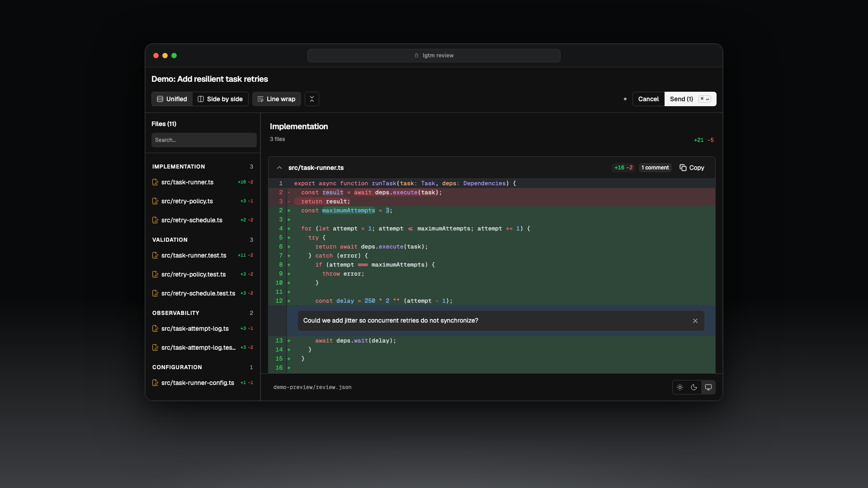Click file icon beside src/retry-schedule.ts
The height and width of the screenshot is (488, 868).
(x=155, y=220)
